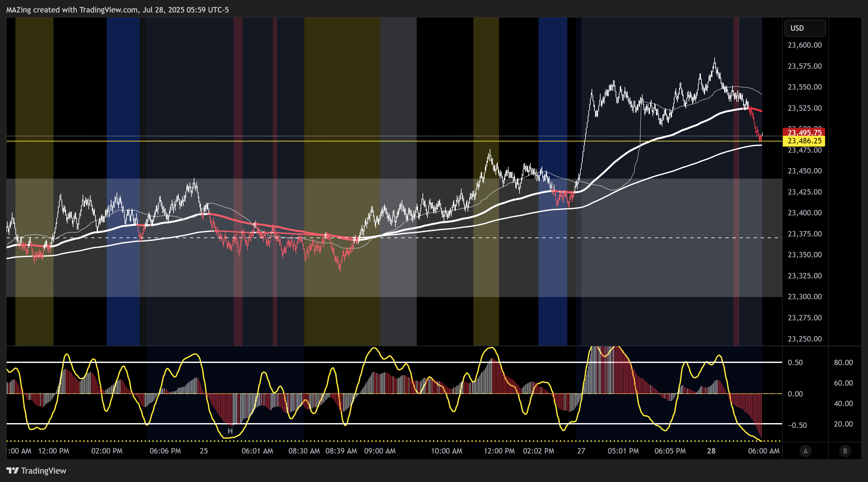The height and width of the screenshot is (482, 868).
Task: Click the 23,425.00 price axis label
Action: (x=804, y=192)
